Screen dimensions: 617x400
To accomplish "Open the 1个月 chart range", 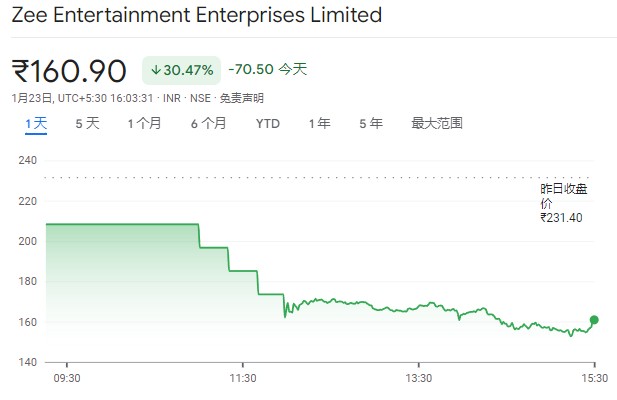I will 144,124.
